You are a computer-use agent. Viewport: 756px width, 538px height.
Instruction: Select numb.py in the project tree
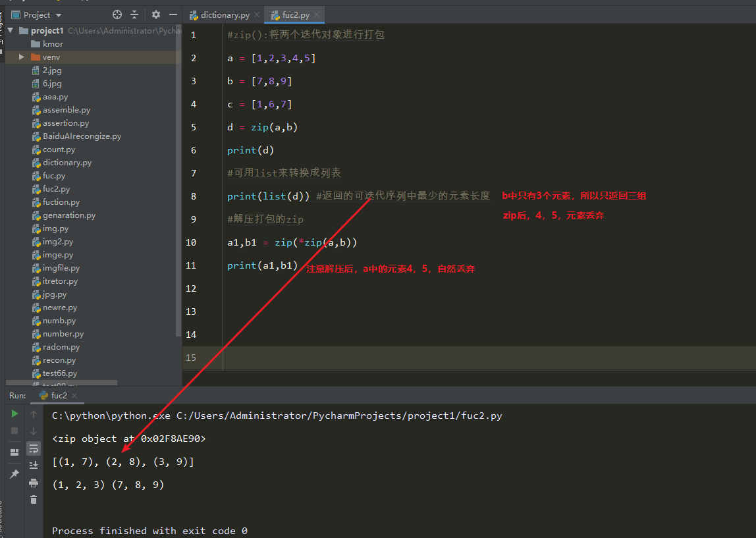[51, 321]
